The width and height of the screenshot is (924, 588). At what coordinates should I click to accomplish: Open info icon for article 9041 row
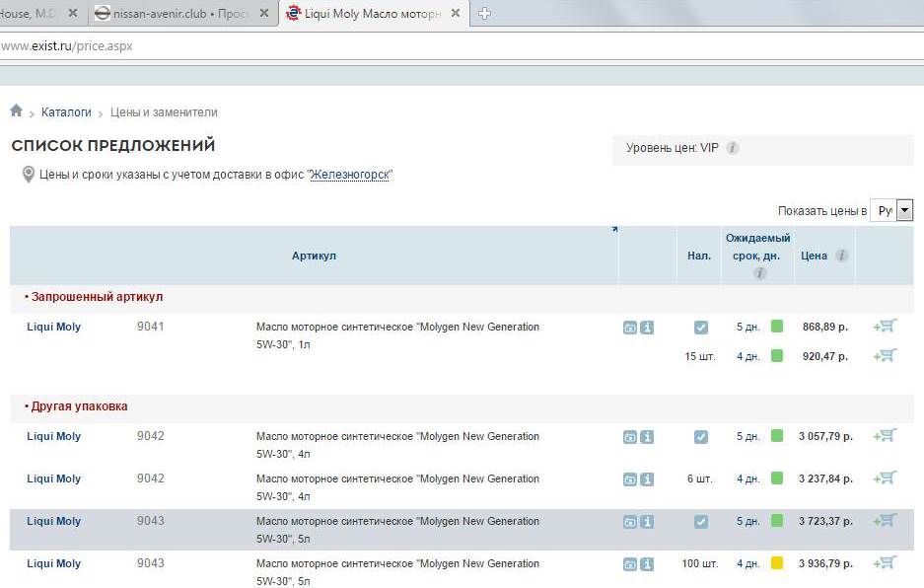pyautogui.click(x=647, y=328)
